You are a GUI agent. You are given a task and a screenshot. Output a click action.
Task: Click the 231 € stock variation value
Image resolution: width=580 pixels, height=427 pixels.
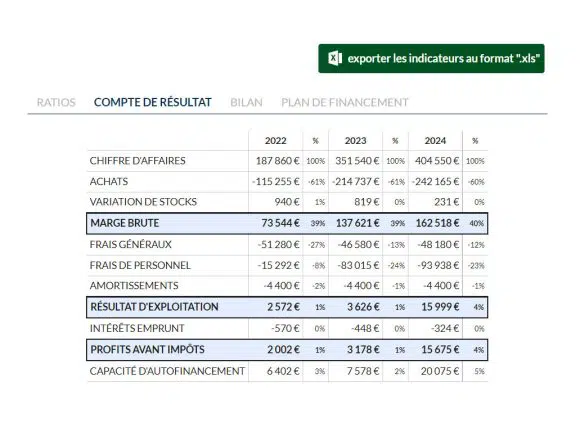pyautogui.click(x=447, y=202)
